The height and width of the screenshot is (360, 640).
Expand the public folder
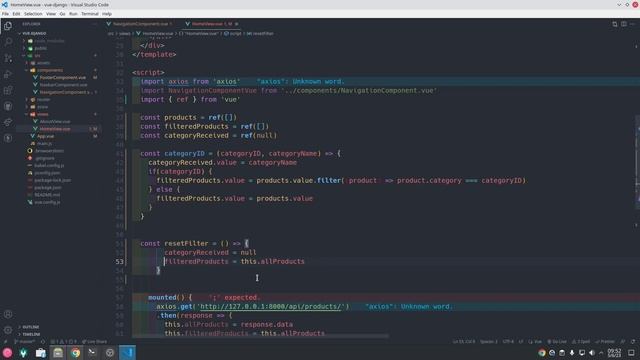(x=40, y=48)
